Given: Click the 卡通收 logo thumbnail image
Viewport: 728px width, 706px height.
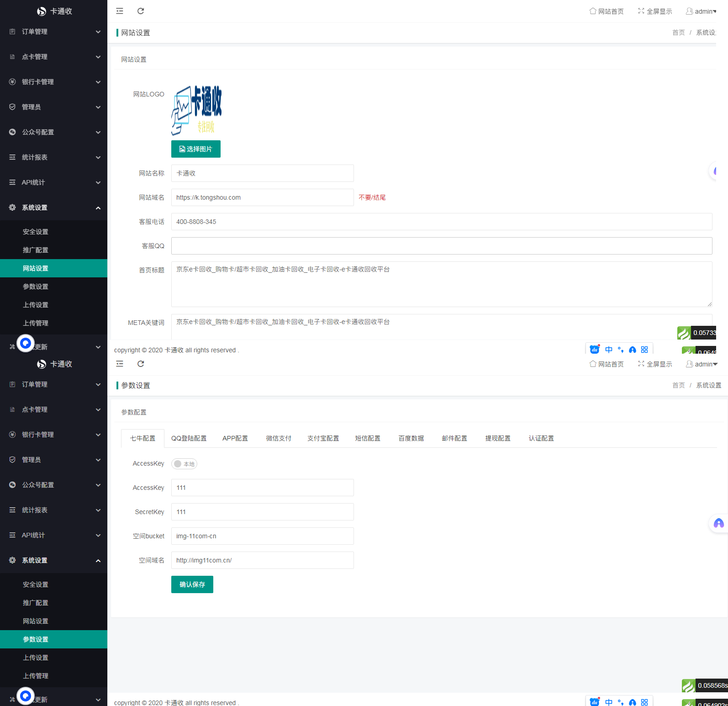Looking at the screenshot, I should pos(196,110).
